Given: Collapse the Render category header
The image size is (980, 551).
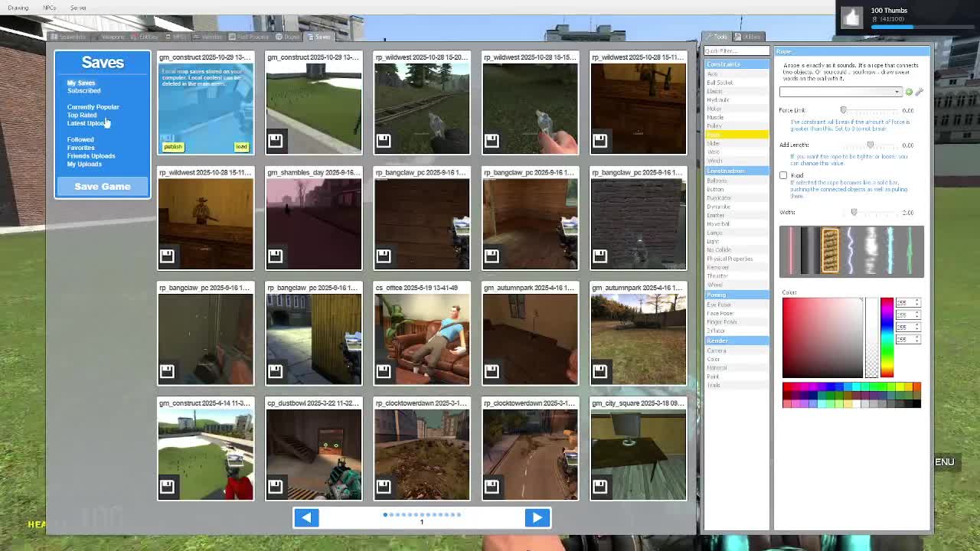Looking at the screenshot, I should point(736,341).
